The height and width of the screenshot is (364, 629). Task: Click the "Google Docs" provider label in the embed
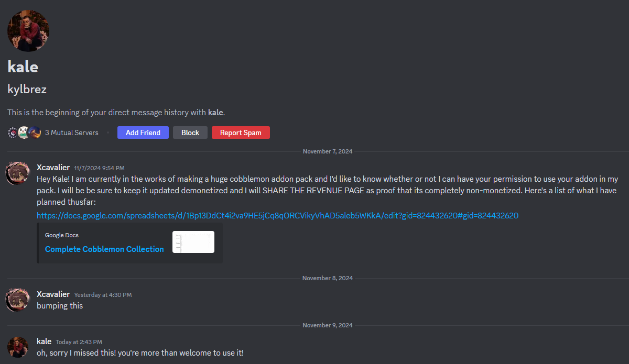click(62, 235)
